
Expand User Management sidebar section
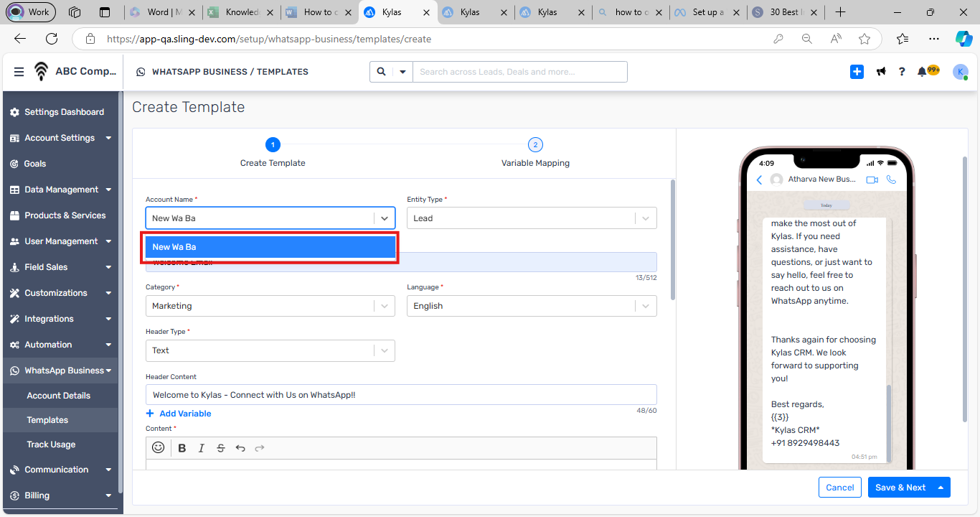(60, 241)
